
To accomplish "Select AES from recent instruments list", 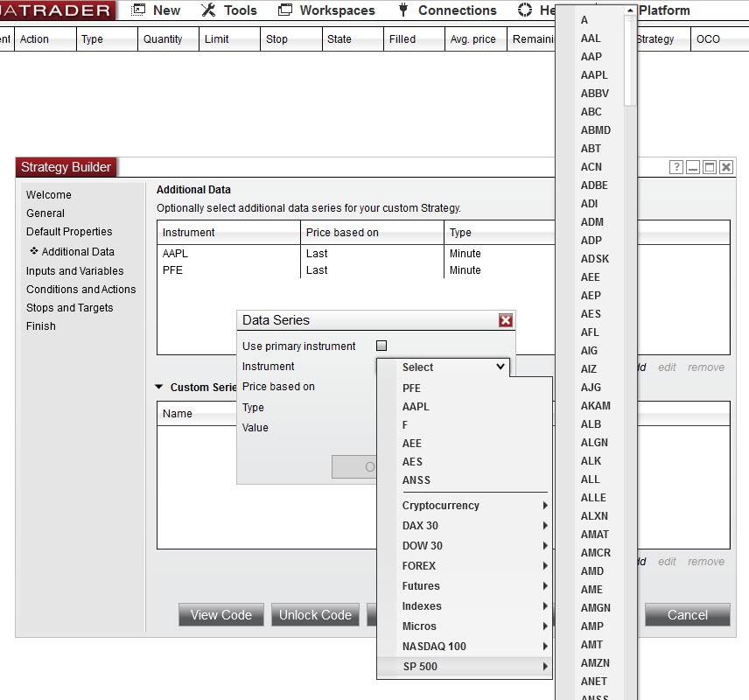I will click(465, 462).
